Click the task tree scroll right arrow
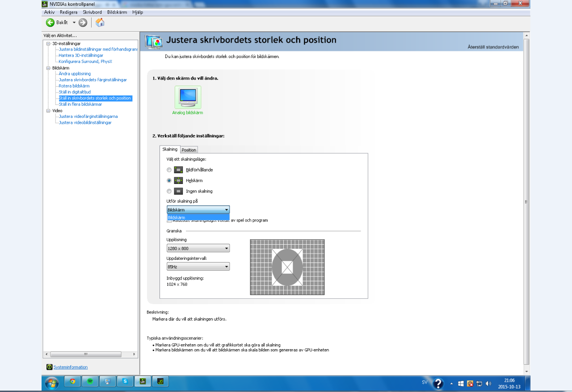 pyautogui.click(x=135, y=354)
